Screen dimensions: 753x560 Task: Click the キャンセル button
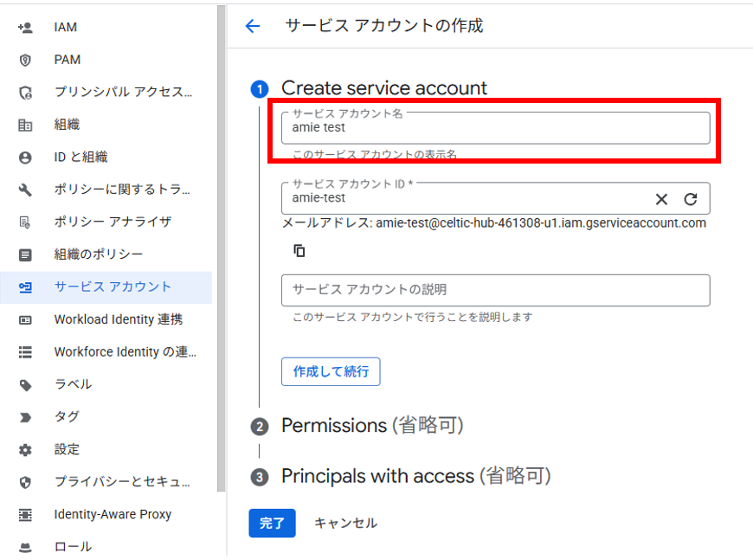[345, 523]
